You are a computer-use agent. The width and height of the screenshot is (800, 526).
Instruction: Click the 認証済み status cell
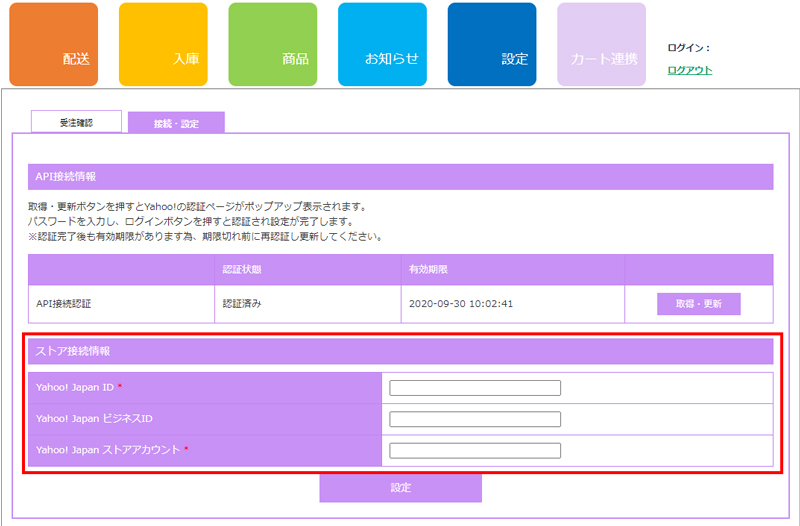coord(242,303)
